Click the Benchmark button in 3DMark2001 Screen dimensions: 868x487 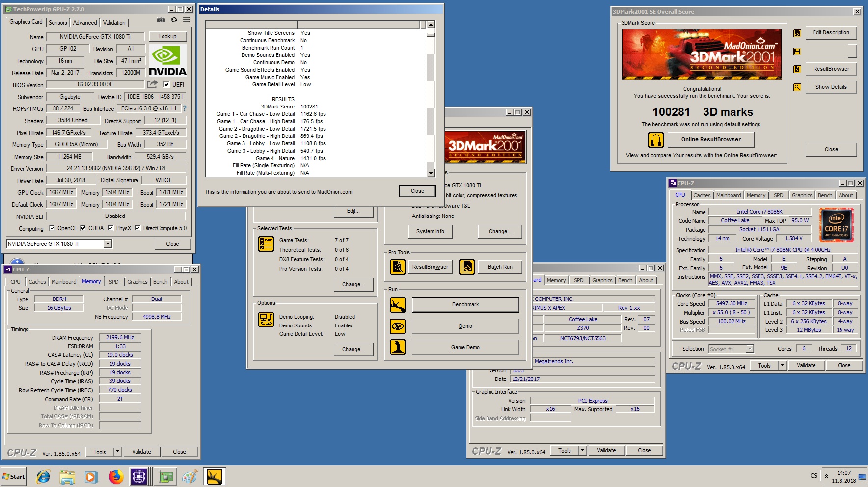tap(465, 304)
